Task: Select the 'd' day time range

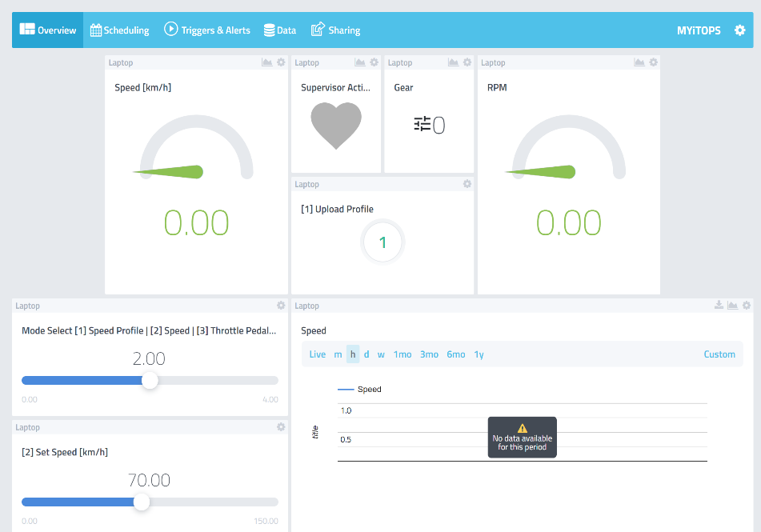Action: [366, 354]
